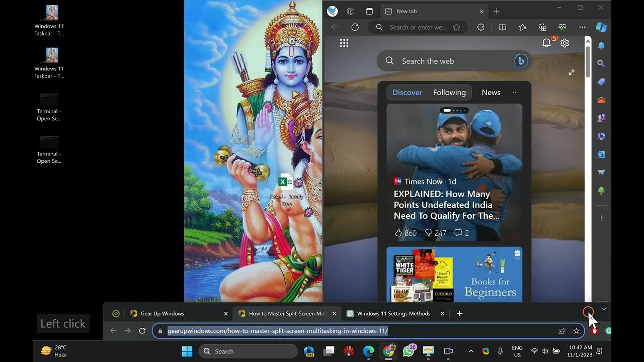Screen dimensions: 644x362
Task: Open the Edge sidebar Games chess icon
Action: pyautogui.click(x=601, y=118)
